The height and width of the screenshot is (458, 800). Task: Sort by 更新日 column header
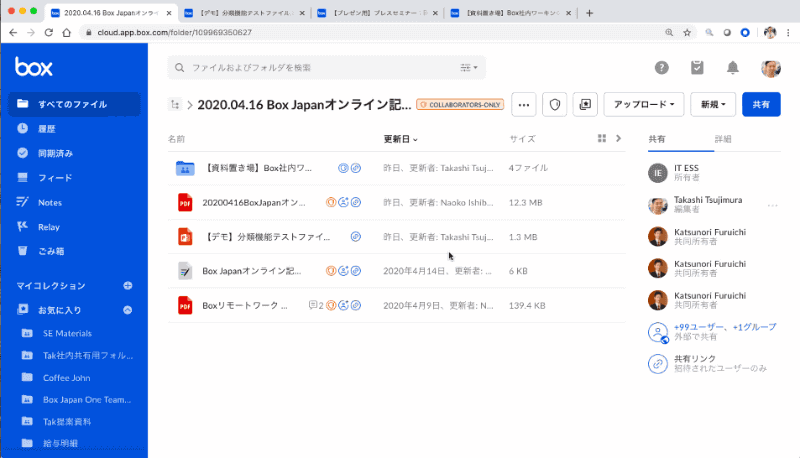click(x=401, y=139)
